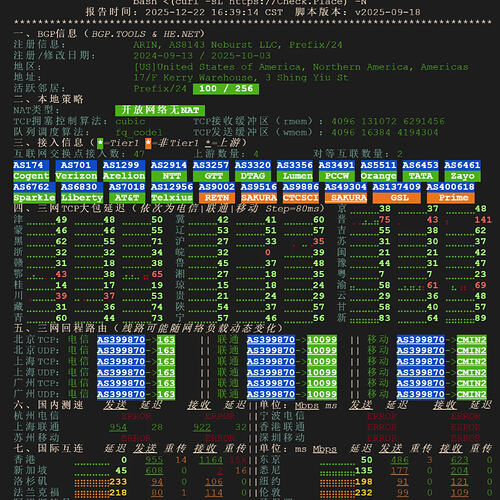500x500 pixels.
Task: Click the AS174 blue badge
Action: point(31,165)
